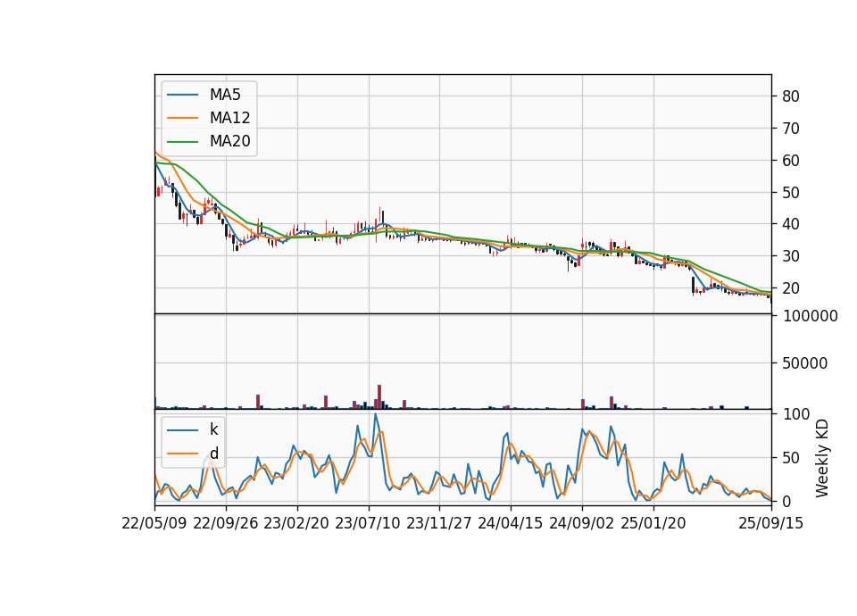The height and width of the screenshot is (616, 857).
Task: Click the price axis value 20
Action: tap(791, 288)
